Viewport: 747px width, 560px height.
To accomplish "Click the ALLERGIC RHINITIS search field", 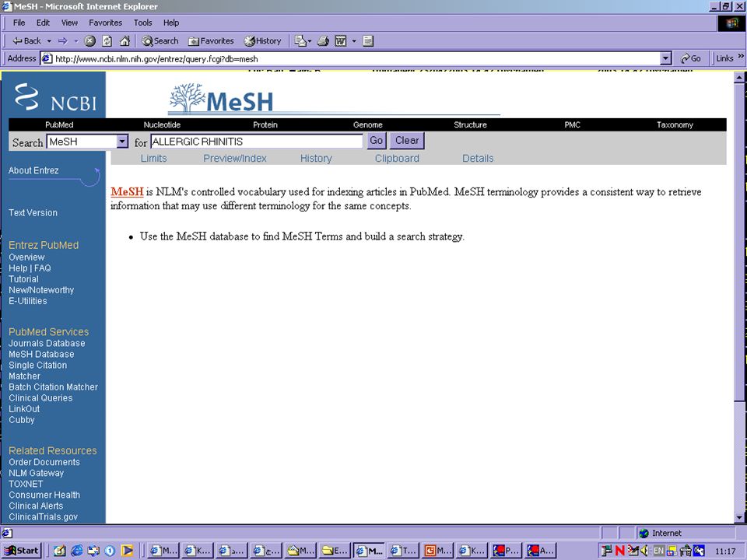I will [x=257, y=142].
